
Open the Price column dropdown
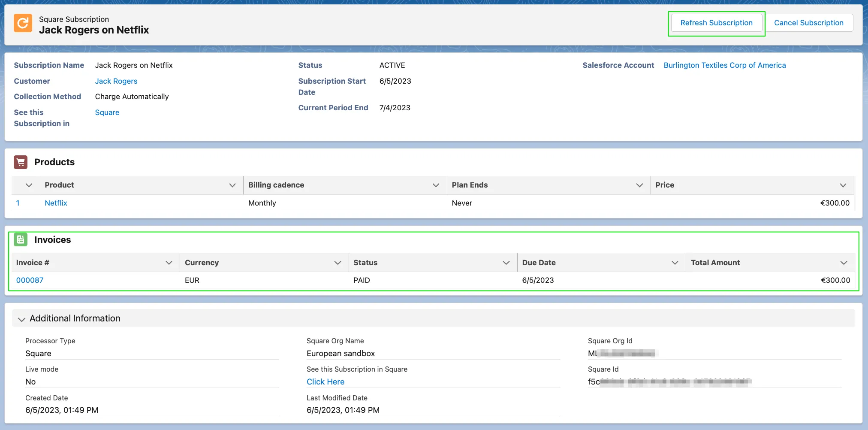(x=843, y=185)
